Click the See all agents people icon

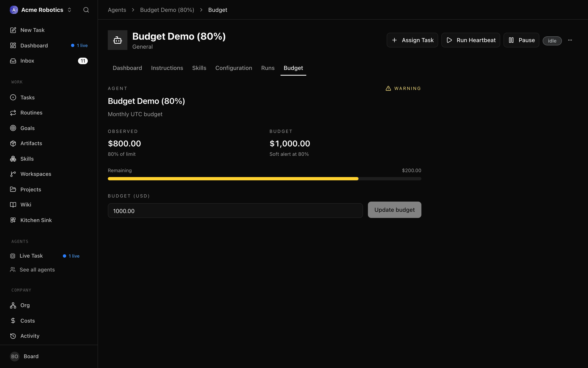[13, 269]
